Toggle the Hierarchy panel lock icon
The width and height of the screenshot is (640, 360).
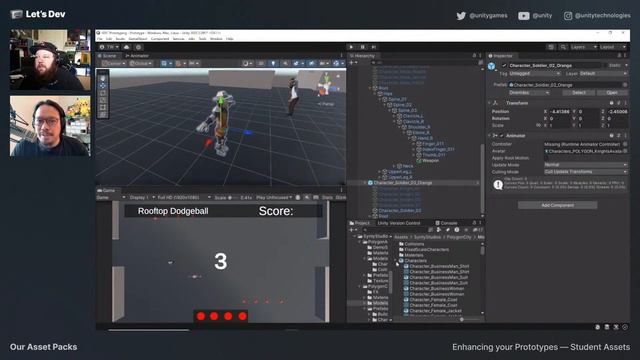click(474, 56)
